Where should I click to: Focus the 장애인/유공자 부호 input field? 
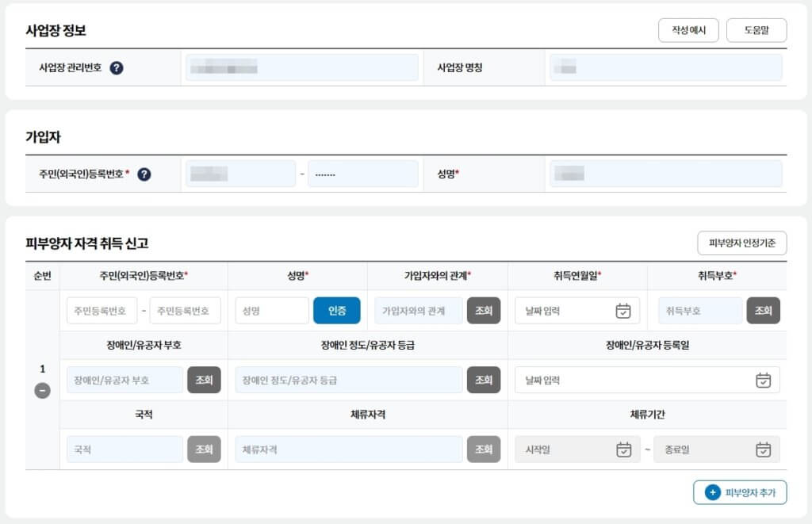click(124, 380)
